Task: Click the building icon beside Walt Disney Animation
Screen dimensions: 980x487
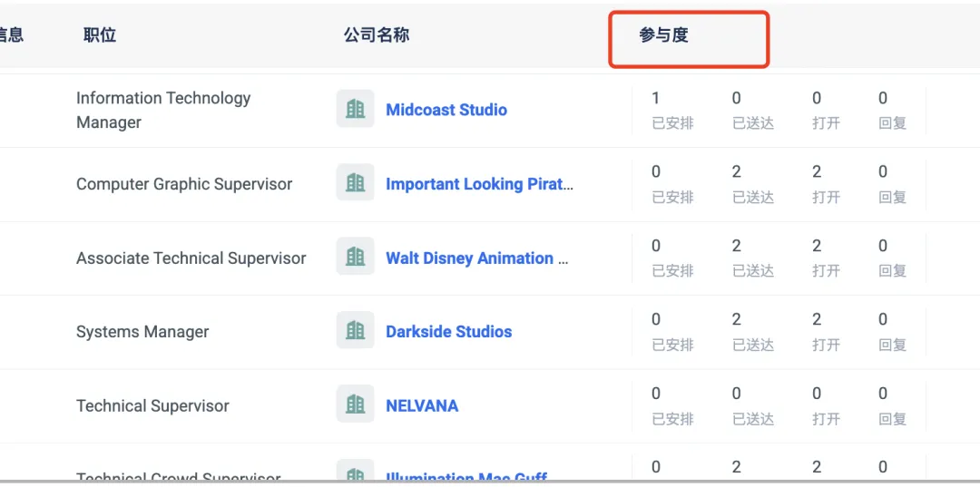Action: pyautogui.click(x=355, y=258)
